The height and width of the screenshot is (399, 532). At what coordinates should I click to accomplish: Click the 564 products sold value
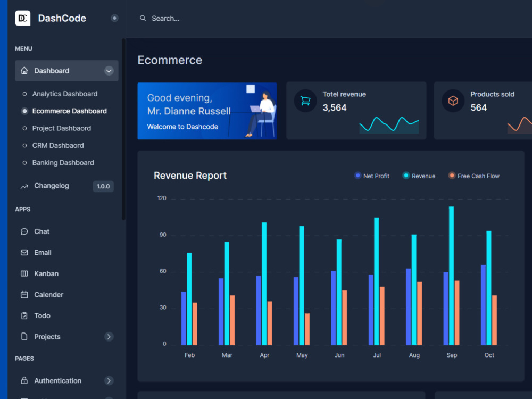pyautogui.click(x=478, y=107)
